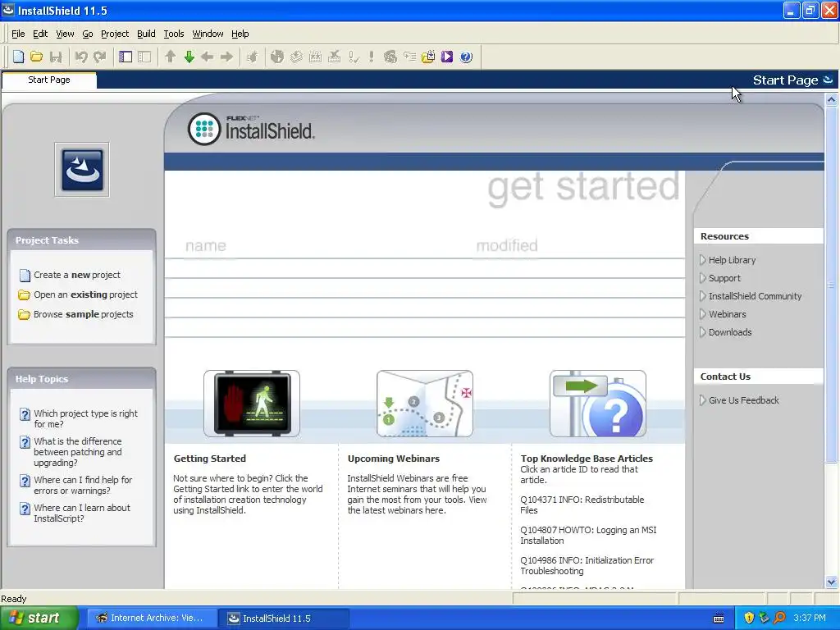
Task: Open the Help Library resource link
Action: click(732, 260)
